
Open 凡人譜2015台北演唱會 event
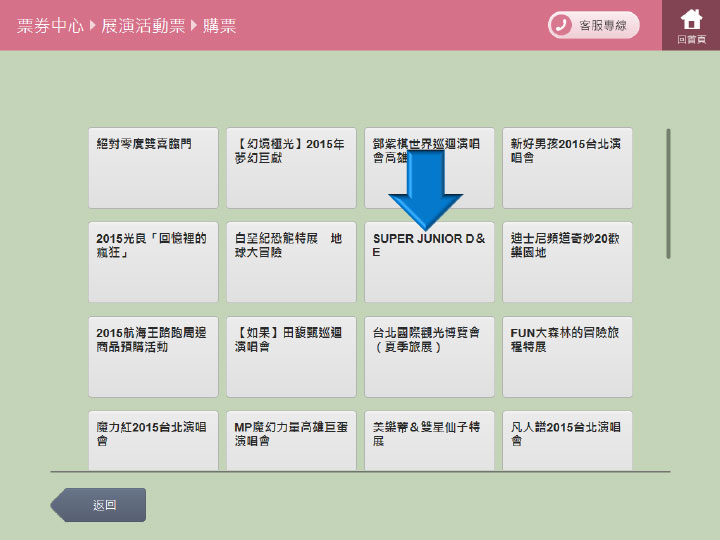567,440
